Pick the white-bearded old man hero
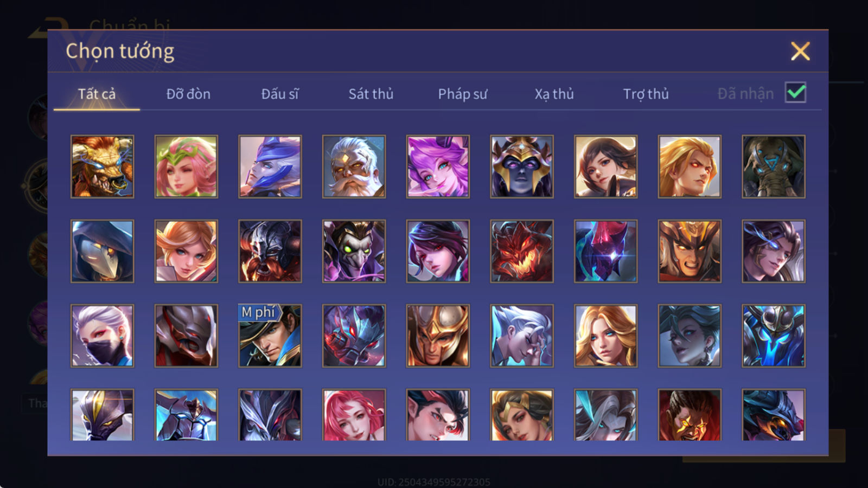Screen dimensions: 868x488 354,166
